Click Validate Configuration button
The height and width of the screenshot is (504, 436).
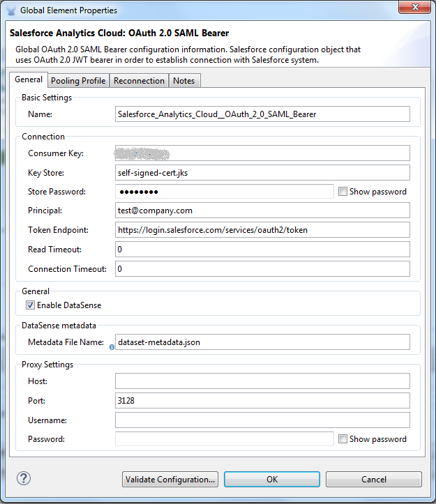click(x=170, y=479)
